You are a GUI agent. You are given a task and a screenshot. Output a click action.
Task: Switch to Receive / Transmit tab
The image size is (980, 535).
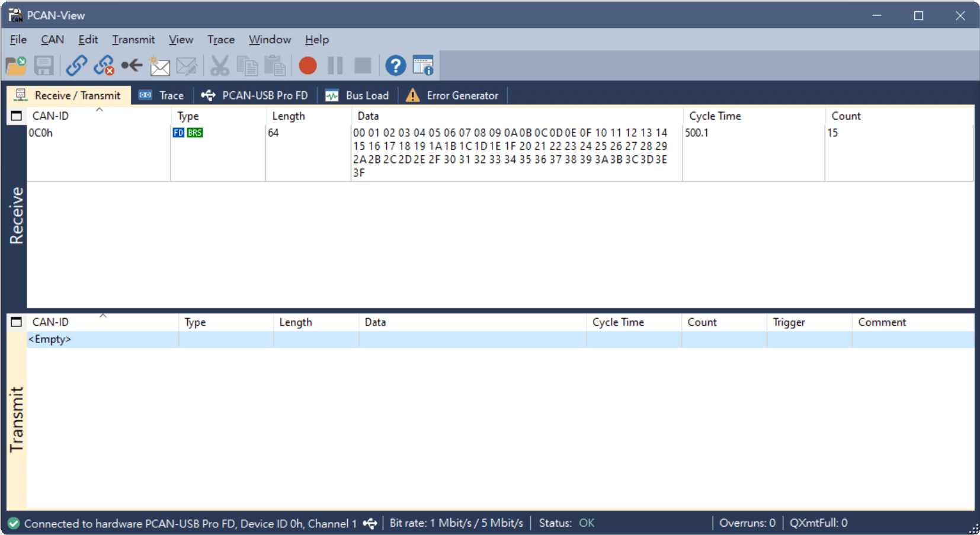click(69, 95)
